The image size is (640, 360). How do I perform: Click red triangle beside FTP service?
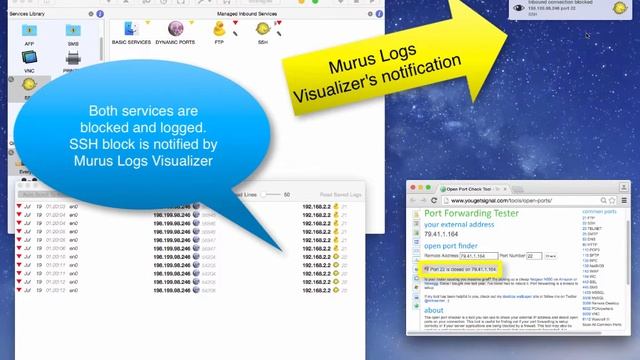(x=236, y=23)
